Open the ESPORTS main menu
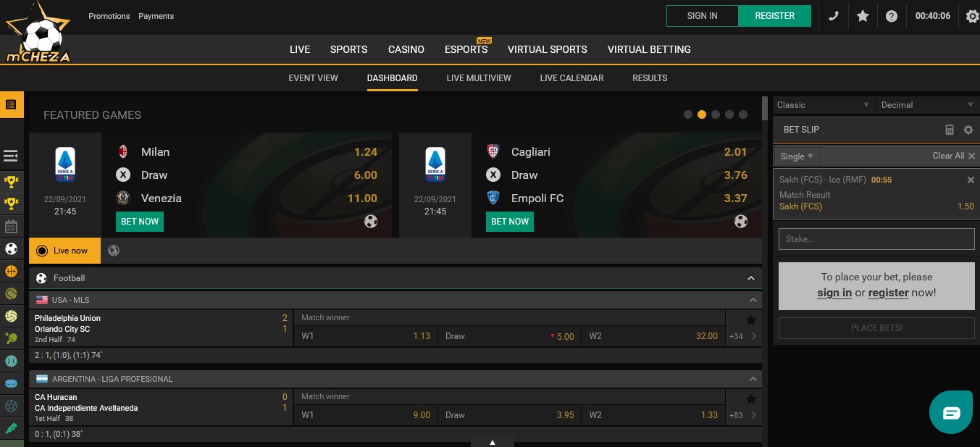The image size is (980, 447). click(466, 49)
